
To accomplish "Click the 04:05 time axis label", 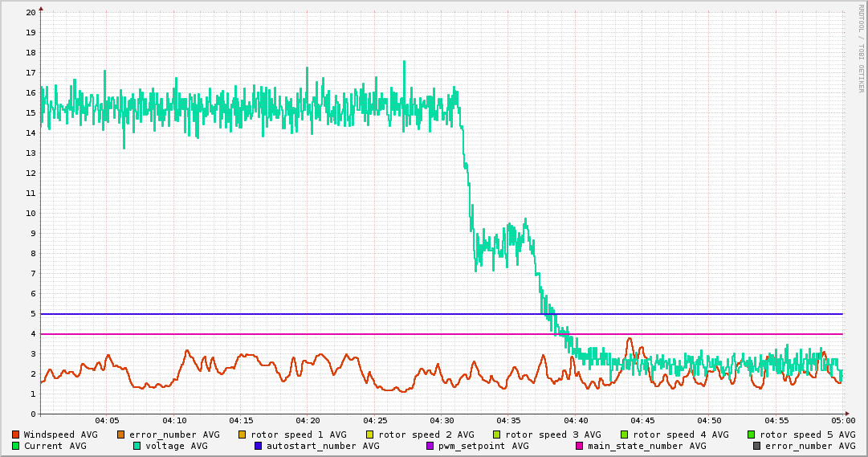I will click(x=107, y=420).
